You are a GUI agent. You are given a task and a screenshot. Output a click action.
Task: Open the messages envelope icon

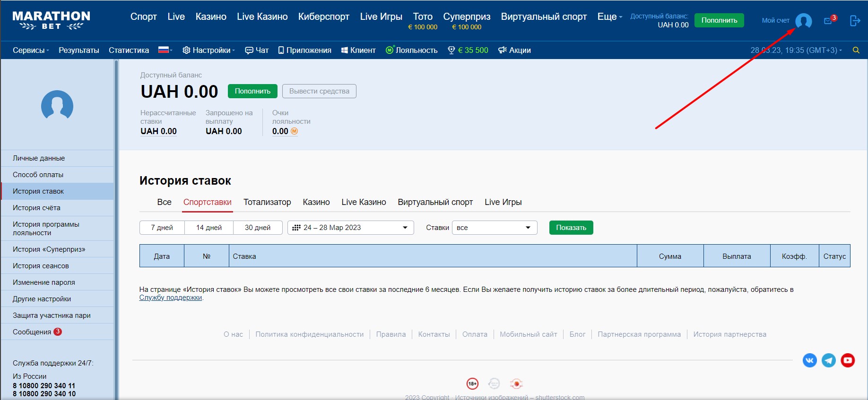[828, 21]
